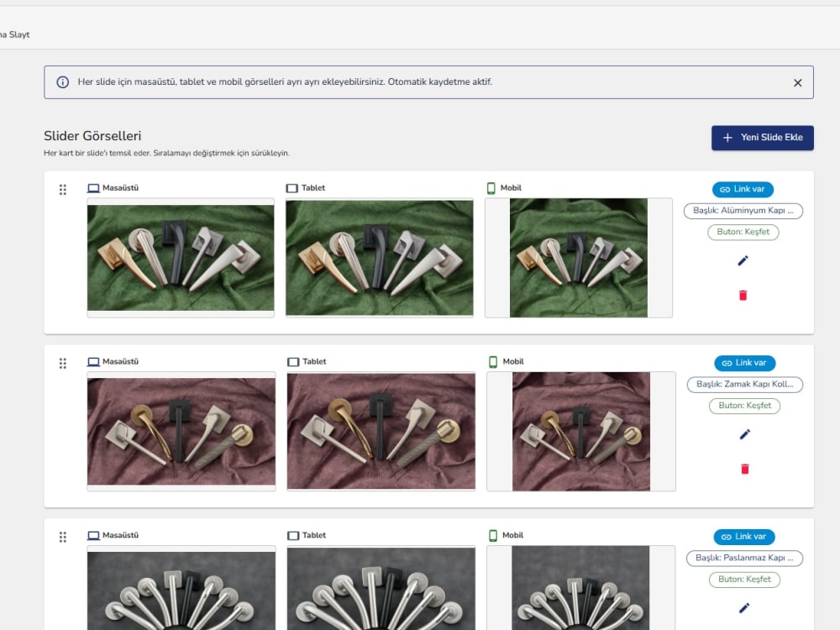840x630 pixels.
Task: Click the Sıralamayı değiştirmek için sürükleyin hint text
Action: [221, 153]
